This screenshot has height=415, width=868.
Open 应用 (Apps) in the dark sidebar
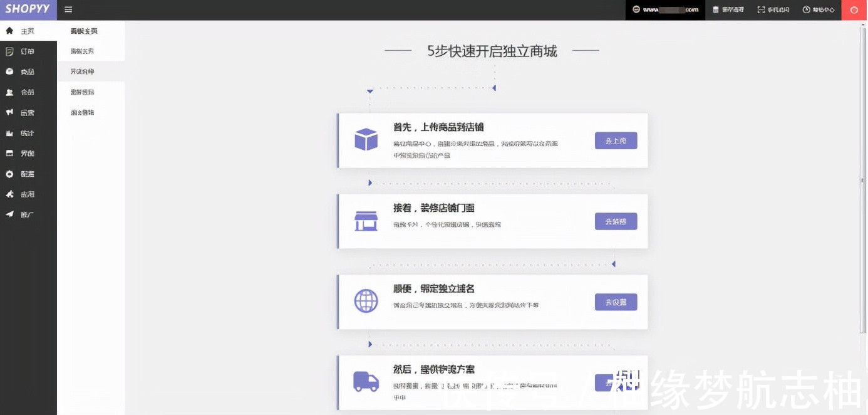[28, 194]
